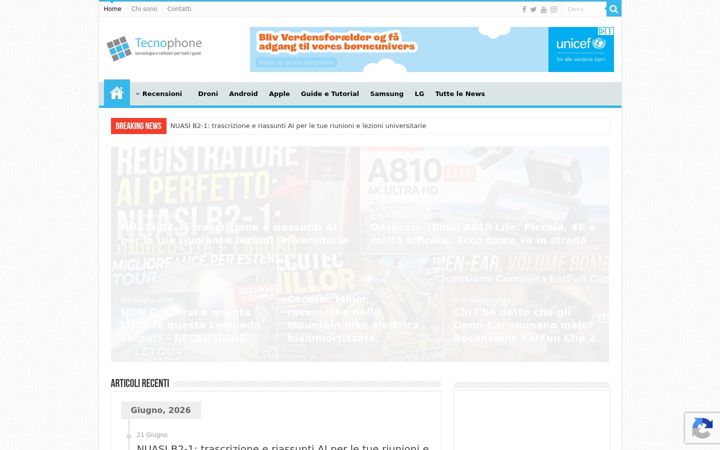Image resolution: width=720 pixels, height=450 pixels.
Task: Open AdChoices icon on the unicef banner
Action: point(602,31)
